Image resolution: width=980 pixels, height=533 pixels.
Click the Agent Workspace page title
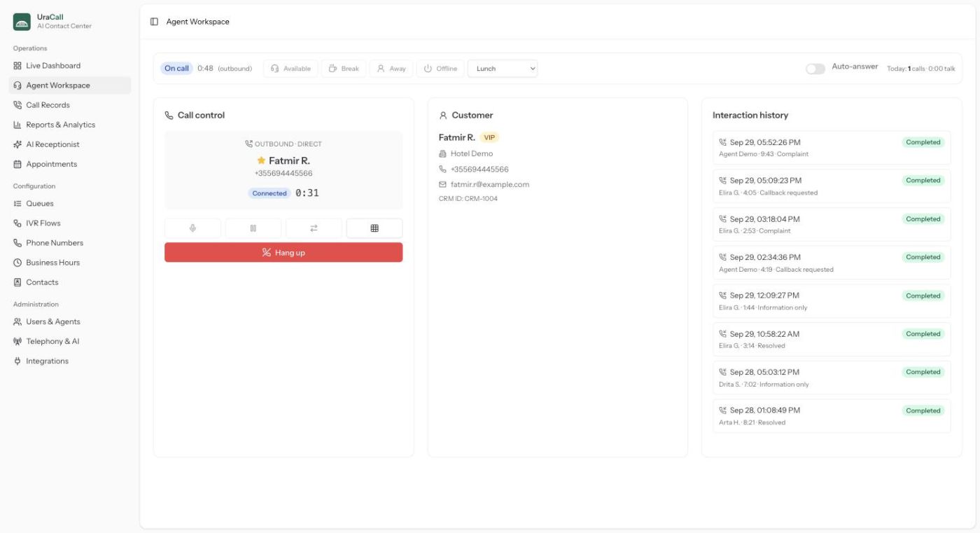[x=197, y=22]
